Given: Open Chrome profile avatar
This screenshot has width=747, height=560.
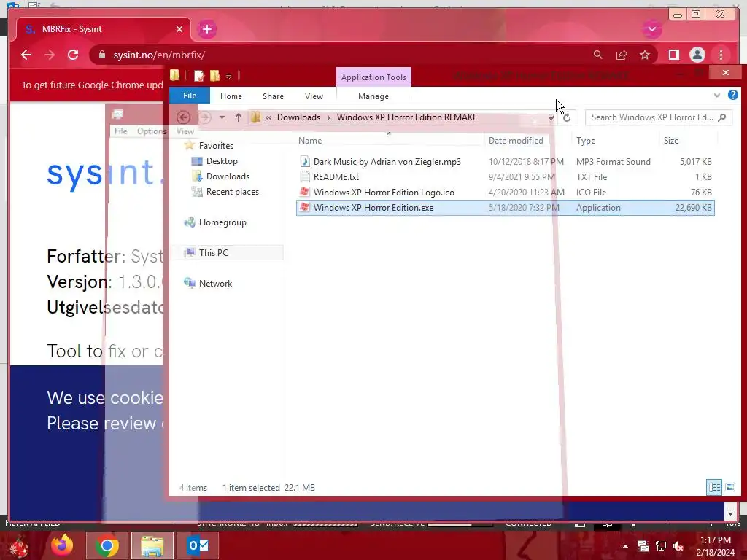Looking at the screenshot, I should [x=697, y=55].
